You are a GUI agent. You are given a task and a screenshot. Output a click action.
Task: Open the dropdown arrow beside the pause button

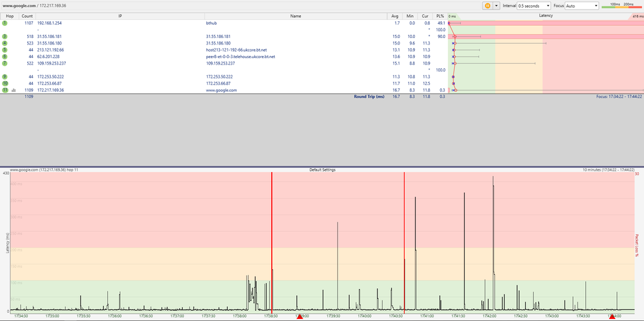click(x=497, y=5)
